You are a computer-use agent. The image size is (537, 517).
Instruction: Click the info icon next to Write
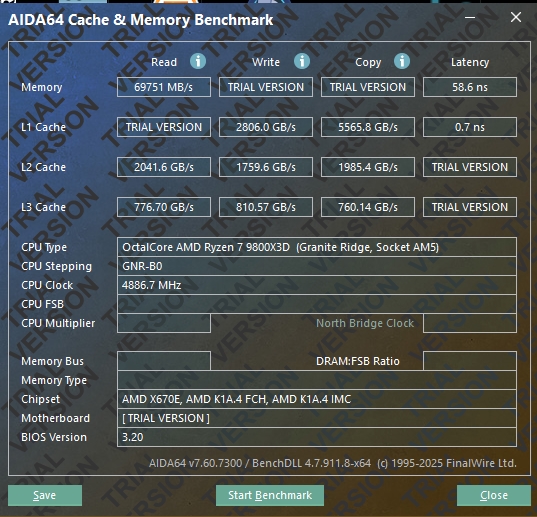click(x=302, y=62)
